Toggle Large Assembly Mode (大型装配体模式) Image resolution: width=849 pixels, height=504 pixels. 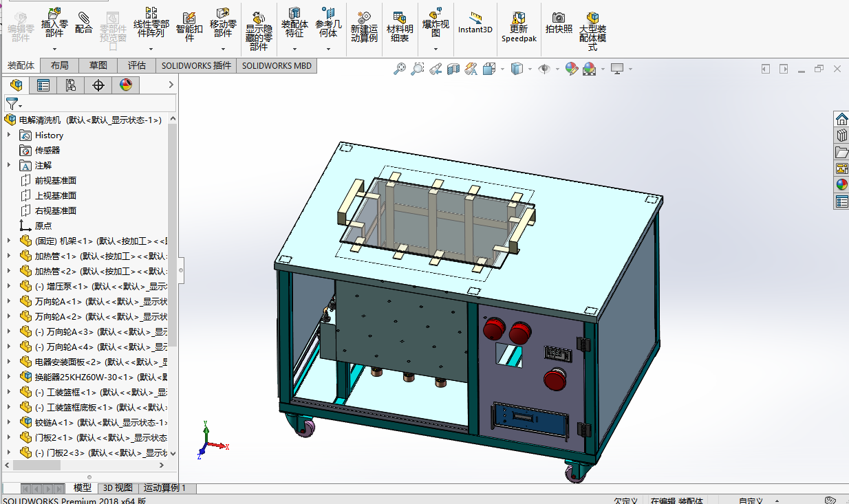[592, 17]
